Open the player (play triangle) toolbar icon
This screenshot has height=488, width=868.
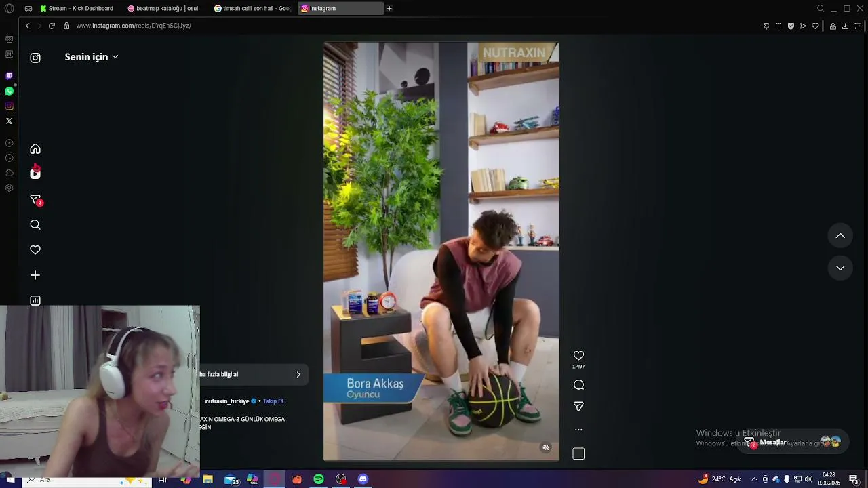(803, 26)
